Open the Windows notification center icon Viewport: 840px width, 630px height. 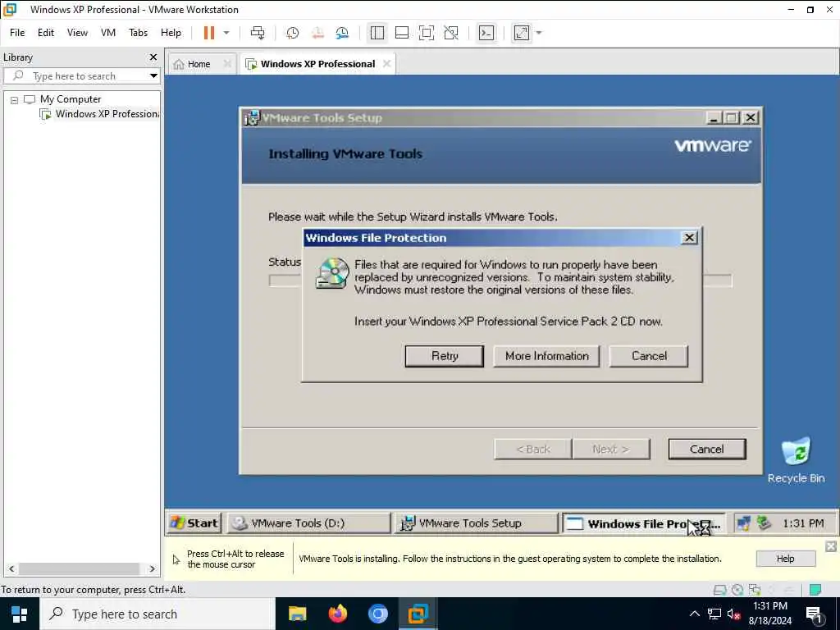point(815,614)
